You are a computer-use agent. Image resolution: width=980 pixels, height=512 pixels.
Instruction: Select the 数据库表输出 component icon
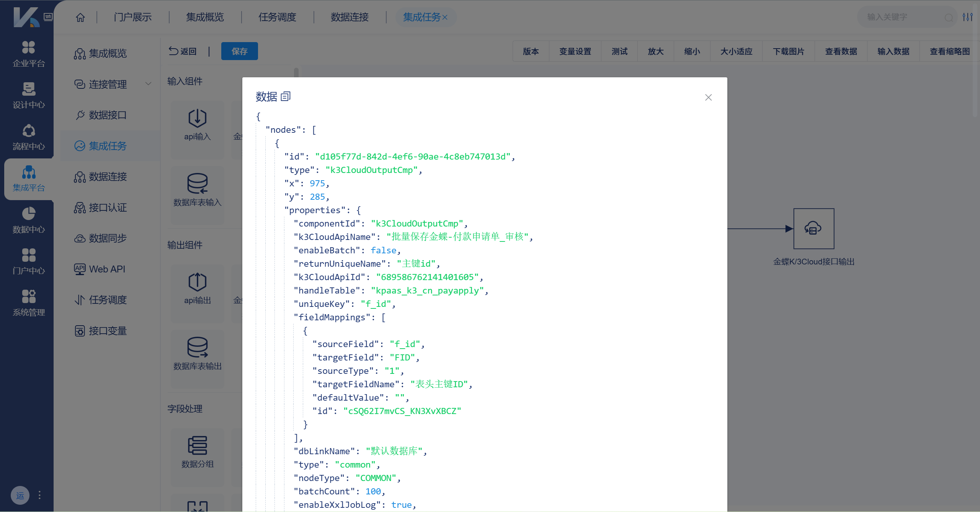tap(197, 347)
